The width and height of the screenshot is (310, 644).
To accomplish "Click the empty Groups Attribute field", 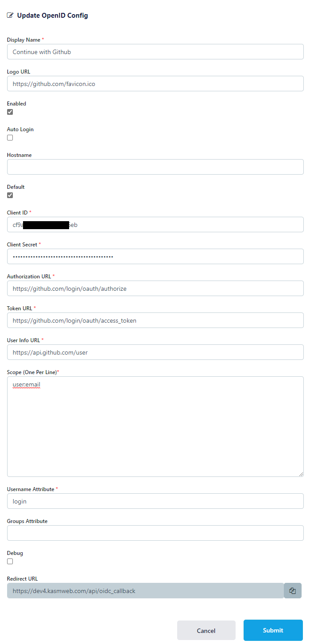I will (155, 533).
